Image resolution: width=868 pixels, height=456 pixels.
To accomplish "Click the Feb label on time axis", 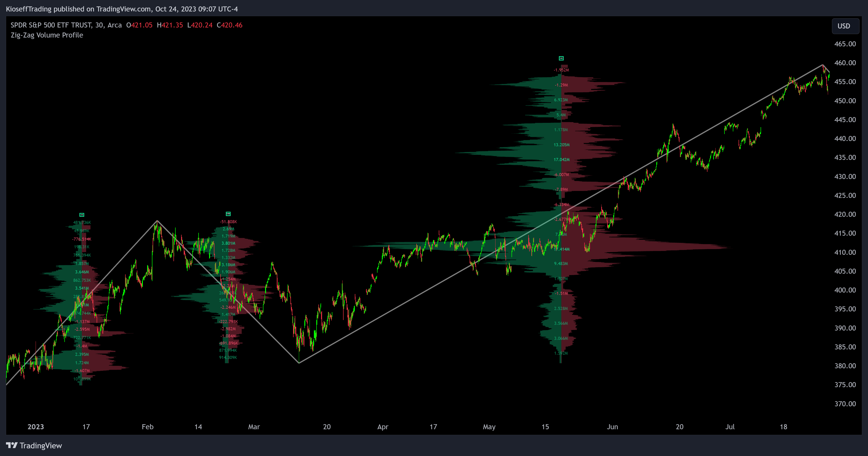I will 148,427.
